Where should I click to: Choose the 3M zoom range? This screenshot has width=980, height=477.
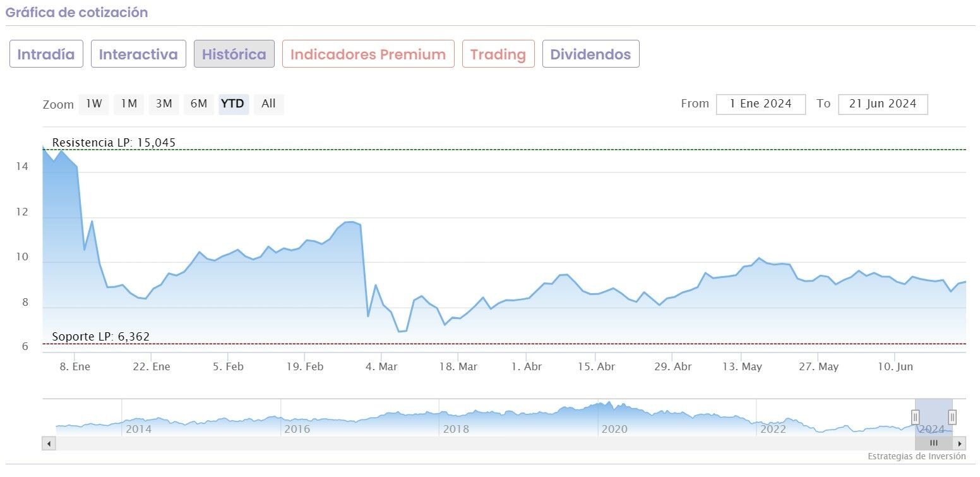click(164, 104)
